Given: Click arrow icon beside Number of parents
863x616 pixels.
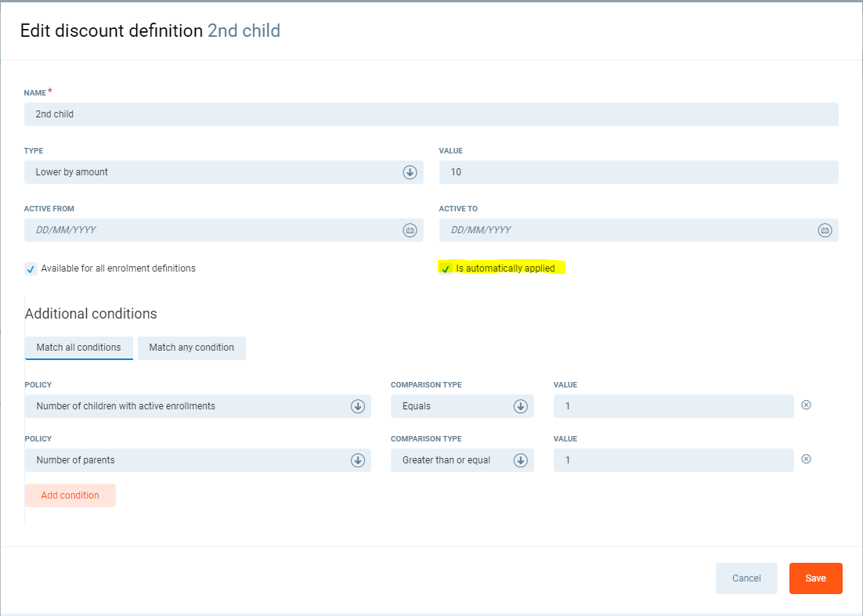Looking at the screenshot, I should [x=357, y=460].
